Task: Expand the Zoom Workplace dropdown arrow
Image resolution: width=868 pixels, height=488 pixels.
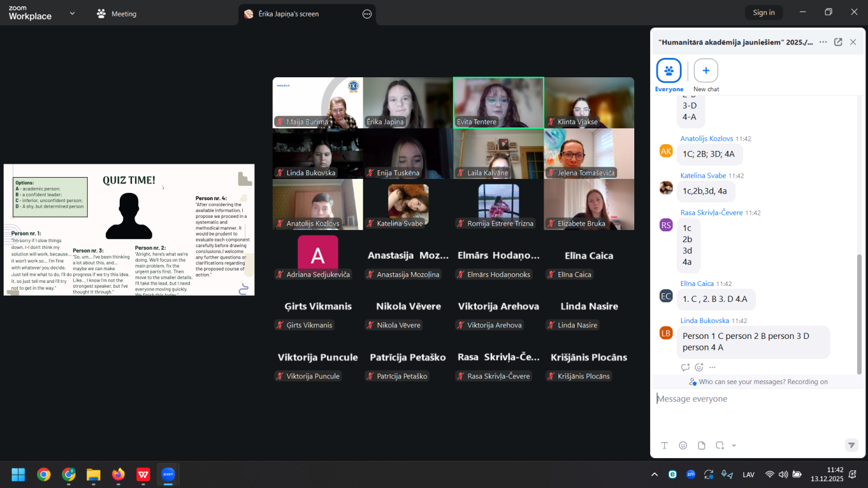Action: [72, 13]
